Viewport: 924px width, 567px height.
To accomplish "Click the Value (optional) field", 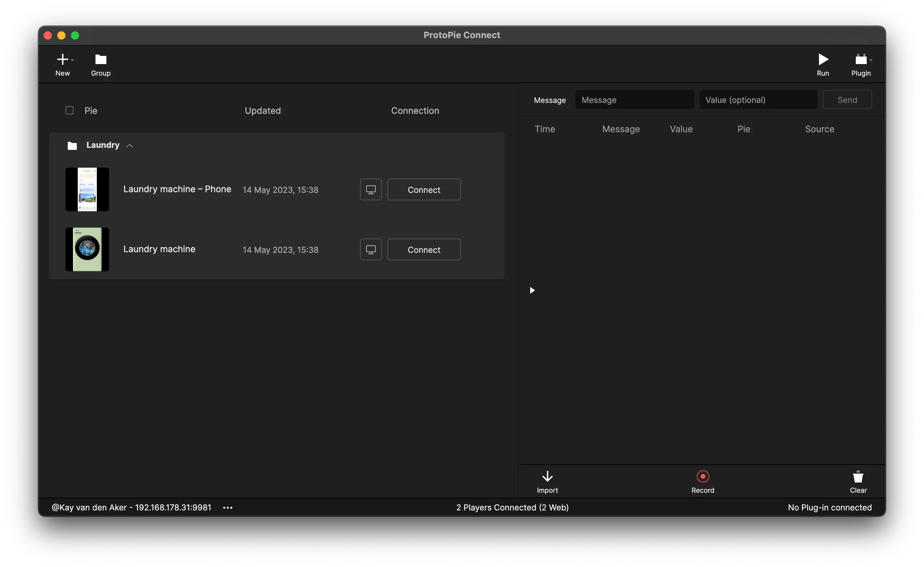I will 758,100.
